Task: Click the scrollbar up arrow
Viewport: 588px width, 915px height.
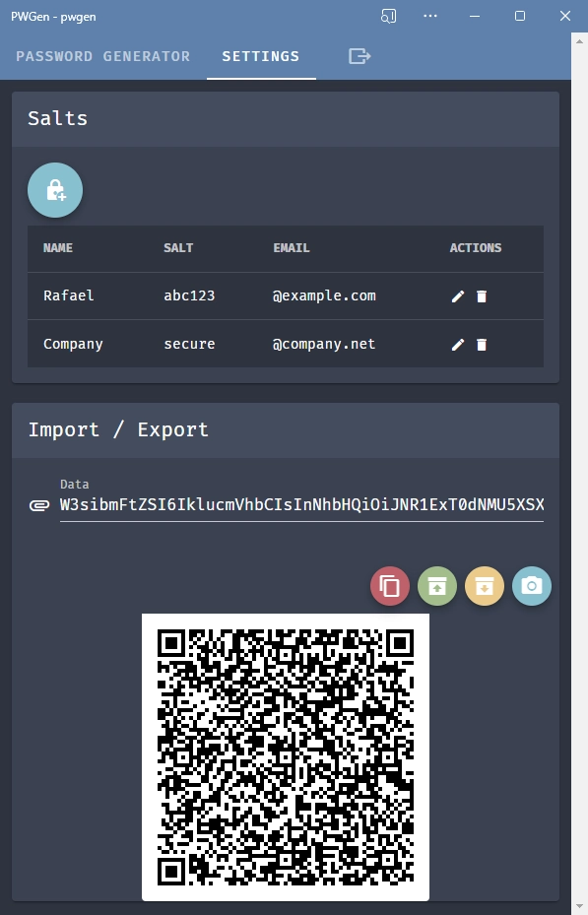Action: (x=579, y=40)
